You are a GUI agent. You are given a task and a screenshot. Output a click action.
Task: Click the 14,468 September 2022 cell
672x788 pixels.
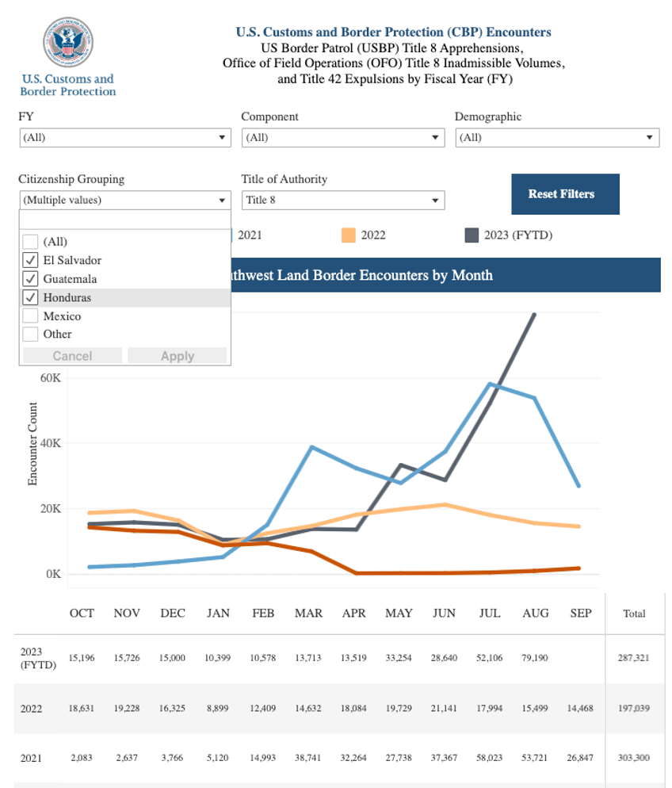pyautogui.click(x=580, y=708)
